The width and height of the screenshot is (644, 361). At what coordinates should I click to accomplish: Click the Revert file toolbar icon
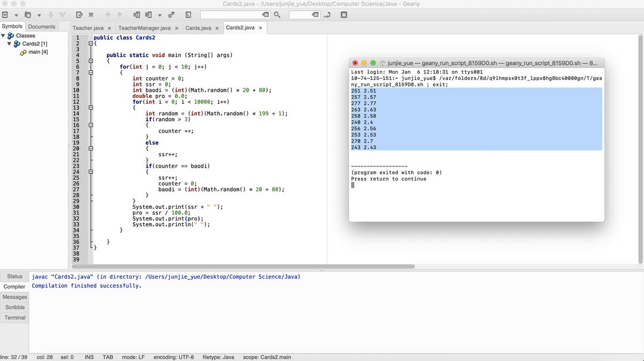click(x=79, y=15)
